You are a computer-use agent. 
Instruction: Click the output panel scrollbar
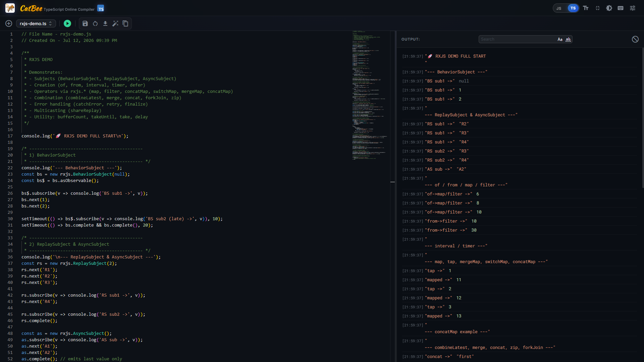[x=643, y=117]
